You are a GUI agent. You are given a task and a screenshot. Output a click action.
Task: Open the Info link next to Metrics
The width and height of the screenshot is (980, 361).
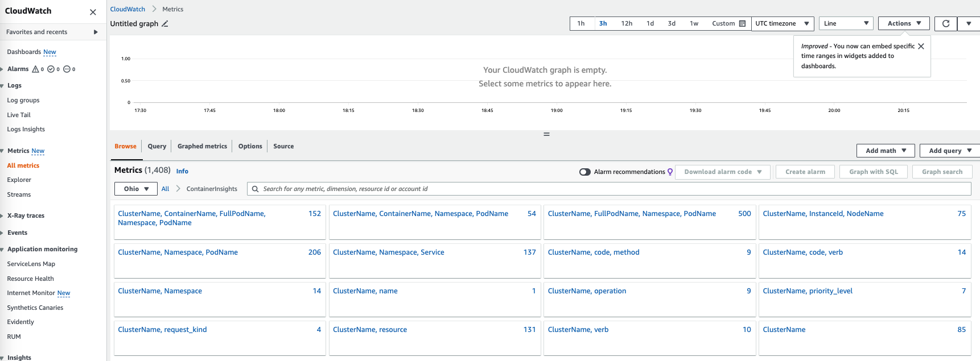pyautogui.click(x=182, y=171)
